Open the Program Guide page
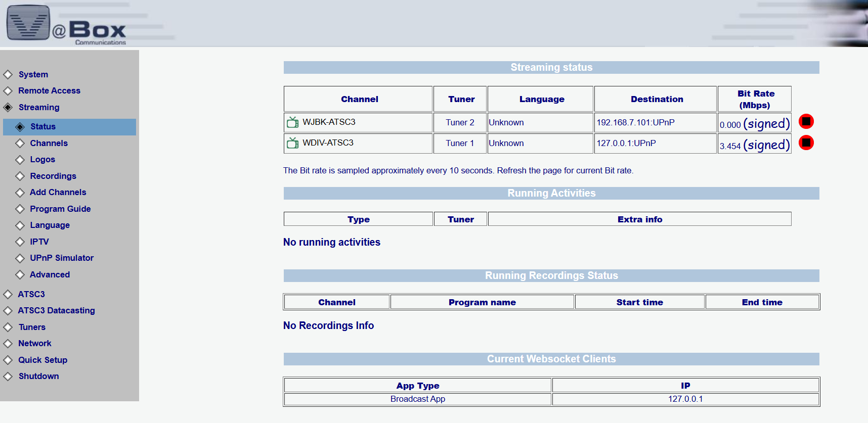868x423 pixels. 60,209
